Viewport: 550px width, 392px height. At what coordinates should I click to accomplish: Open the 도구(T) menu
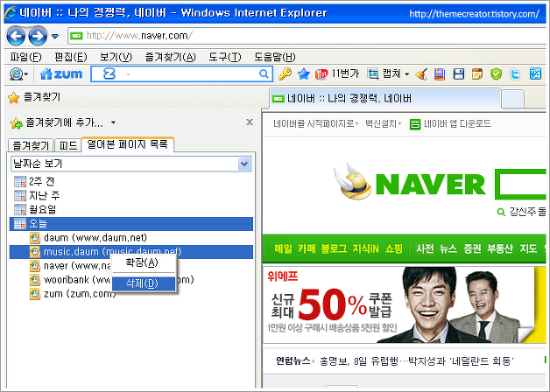tap(225, 57)
